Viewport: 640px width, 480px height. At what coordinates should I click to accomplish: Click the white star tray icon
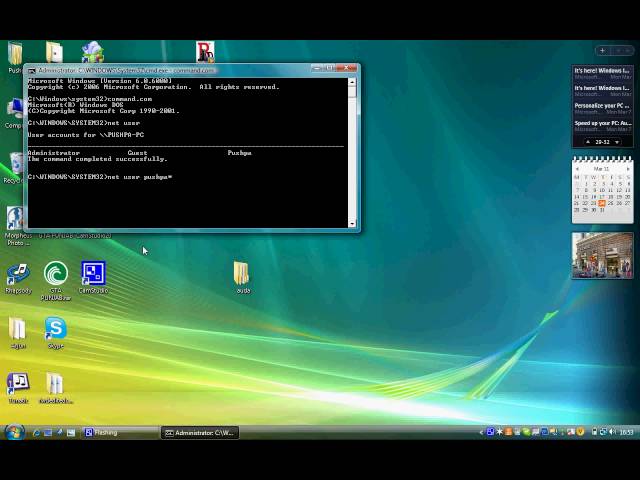[500, 432]
